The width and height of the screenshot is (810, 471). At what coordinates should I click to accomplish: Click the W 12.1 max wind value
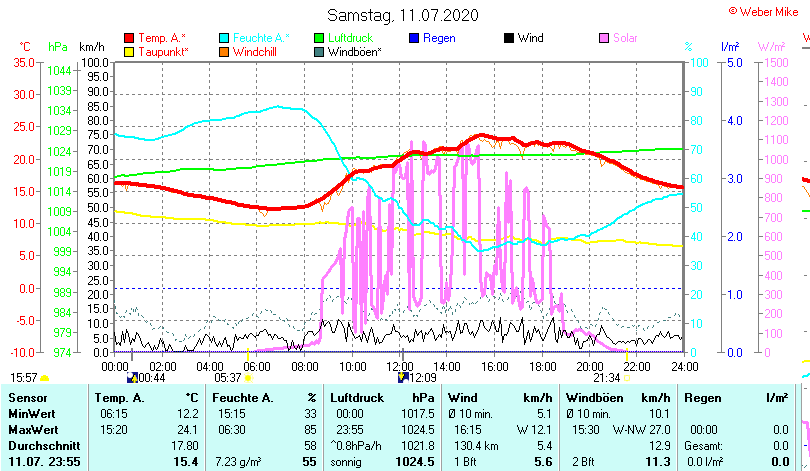(534, 430)
